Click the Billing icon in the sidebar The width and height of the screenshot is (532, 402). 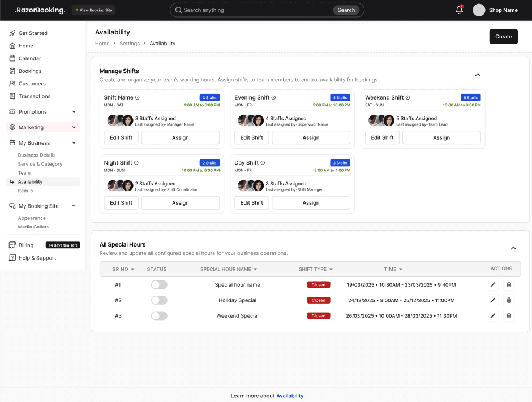[x=12, y=245]
